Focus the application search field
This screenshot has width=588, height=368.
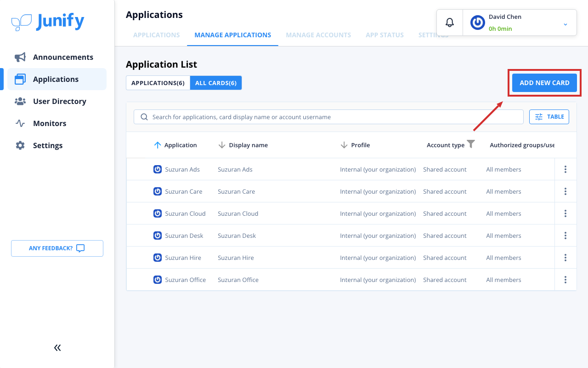point(328,117)
